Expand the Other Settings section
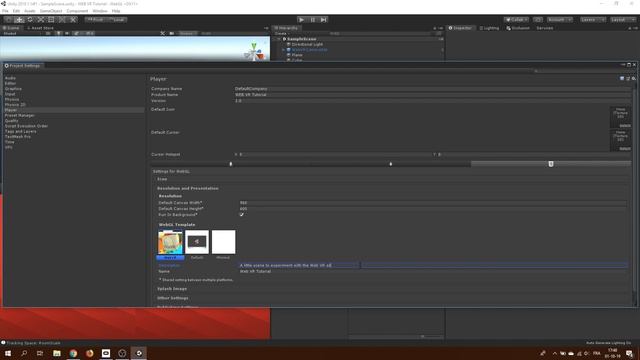Viewport: 640px width, 360px height. pos(173,298)
